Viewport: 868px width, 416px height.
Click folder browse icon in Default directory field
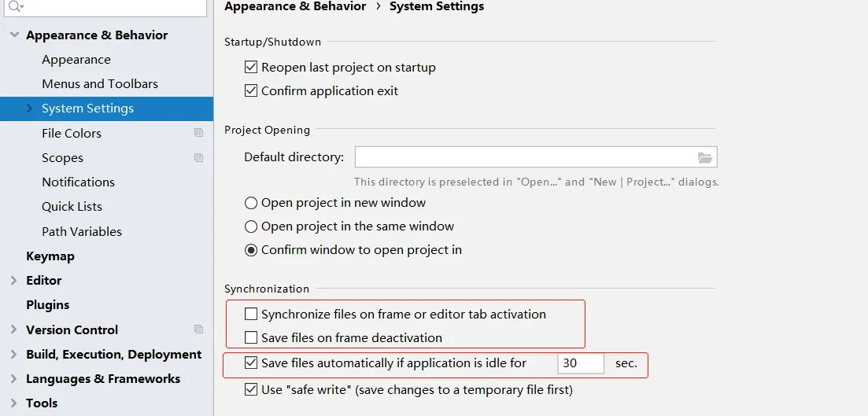coord(704,157)
